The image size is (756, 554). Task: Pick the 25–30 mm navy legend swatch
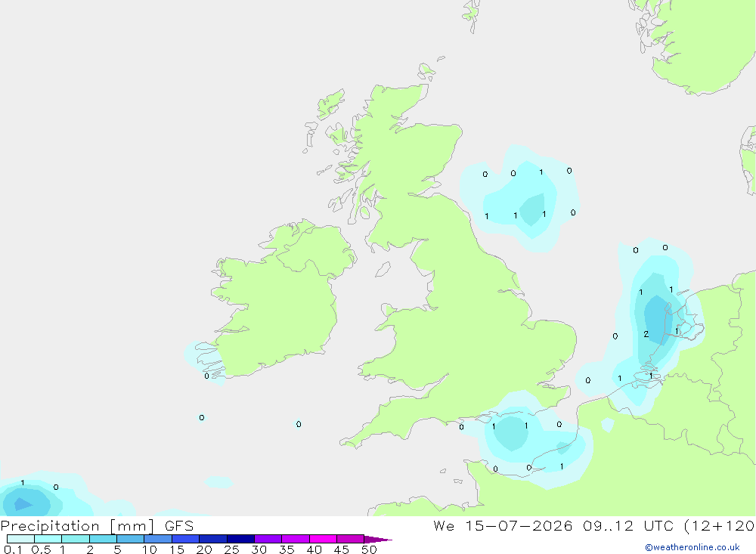(x=240, y=539)
